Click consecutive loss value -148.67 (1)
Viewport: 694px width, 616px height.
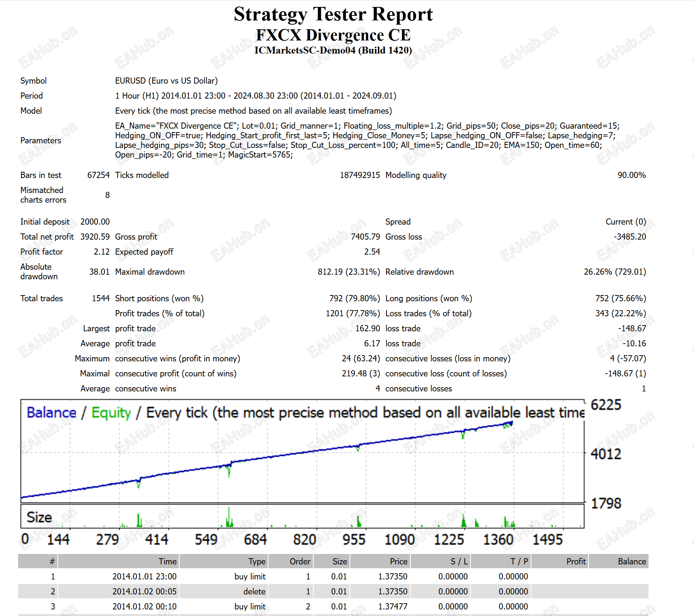pos(625,373)
